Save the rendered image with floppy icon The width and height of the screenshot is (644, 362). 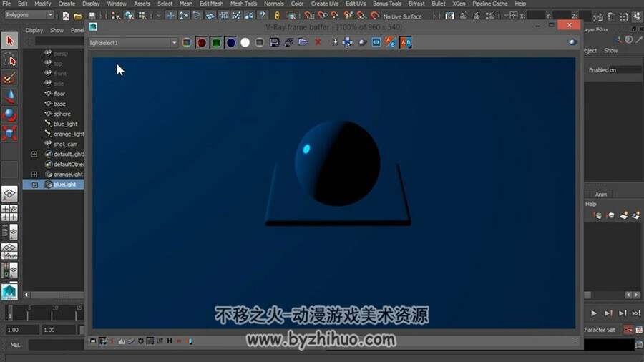[x=274, y=43]
